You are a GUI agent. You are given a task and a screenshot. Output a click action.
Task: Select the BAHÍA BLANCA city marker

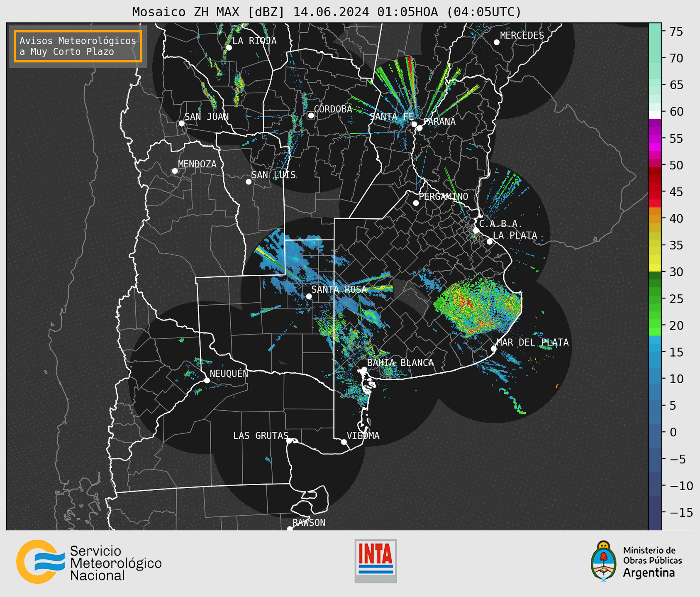364,369
